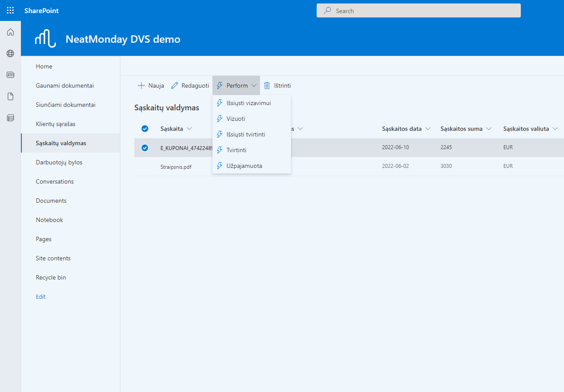Choose Išsiųsti vizavimui from Perform menu
564x392 pixels.
[x=252, y=103]
